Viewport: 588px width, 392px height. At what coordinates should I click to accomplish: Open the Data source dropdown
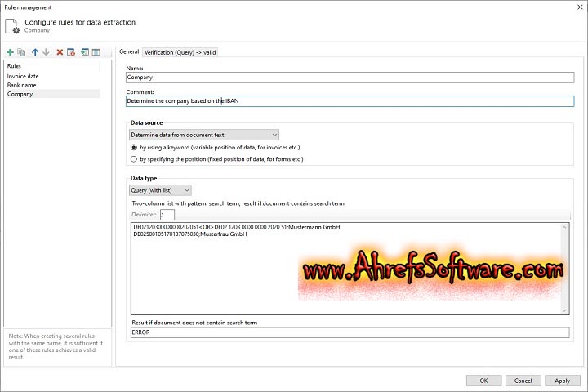[x=204, y=135]
